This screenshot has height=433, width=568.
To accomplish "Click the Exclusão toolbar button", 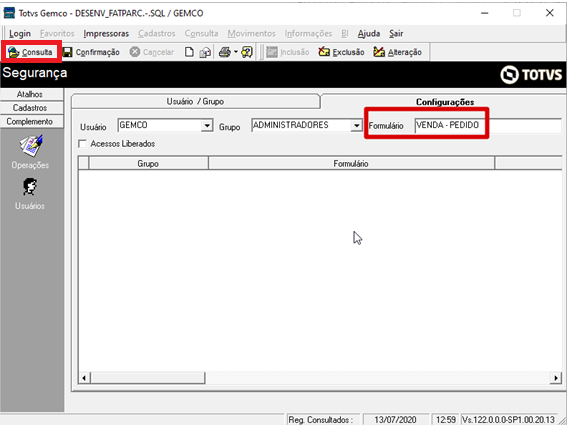I will tap(342, 52).
